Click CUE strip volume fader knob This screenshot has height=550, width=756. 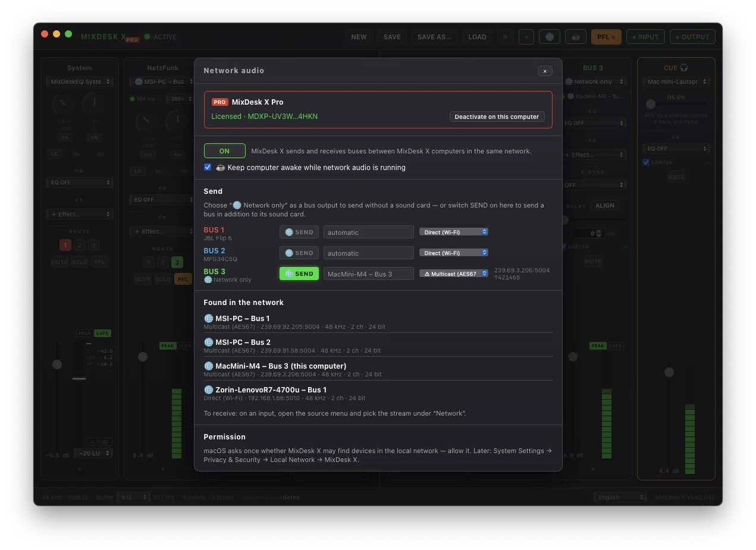point(669,372)
